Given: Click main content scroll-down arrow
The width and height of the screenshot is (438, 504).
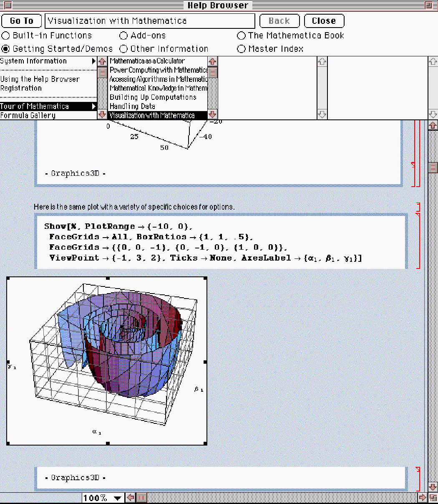Looking at the screenshot, I should (x=433, y=487).
